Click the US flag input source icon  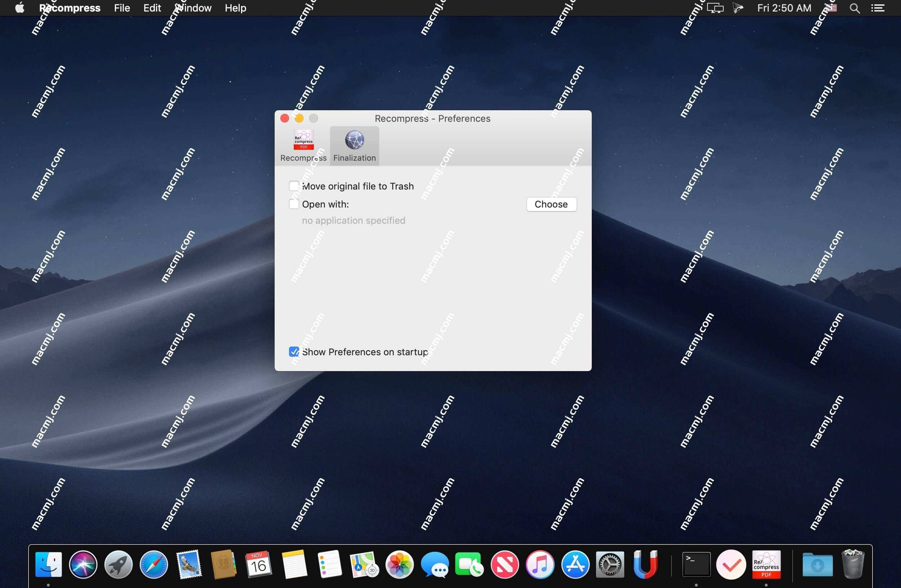click(831, 8)
